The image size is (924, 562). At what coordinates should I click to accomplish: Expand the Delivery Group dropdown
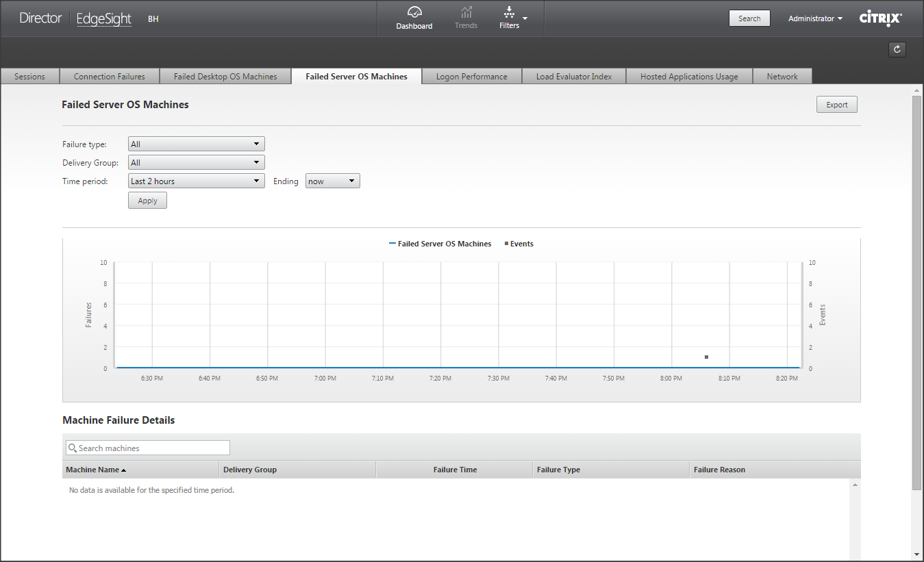tap(196, 163)
